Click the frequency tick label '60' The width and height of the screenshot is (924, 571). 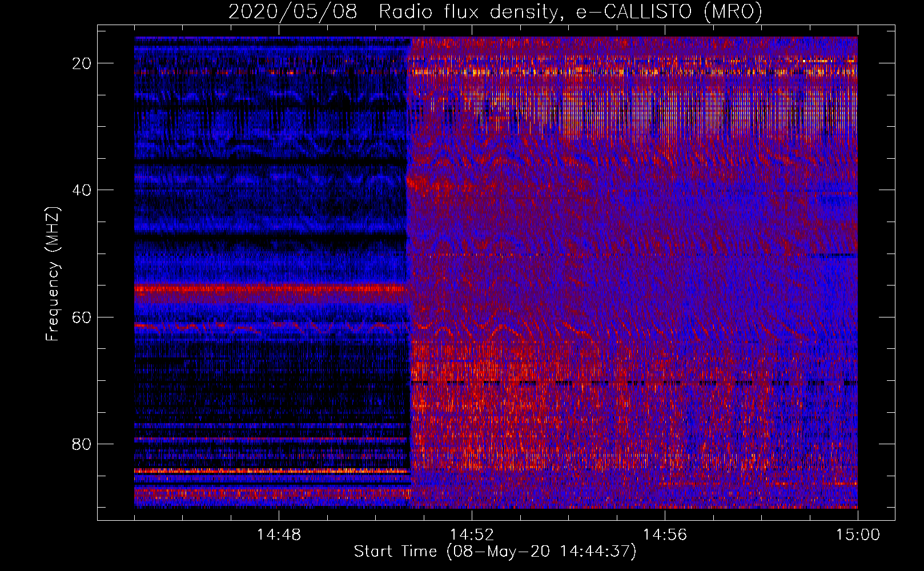tap(82, 317)
